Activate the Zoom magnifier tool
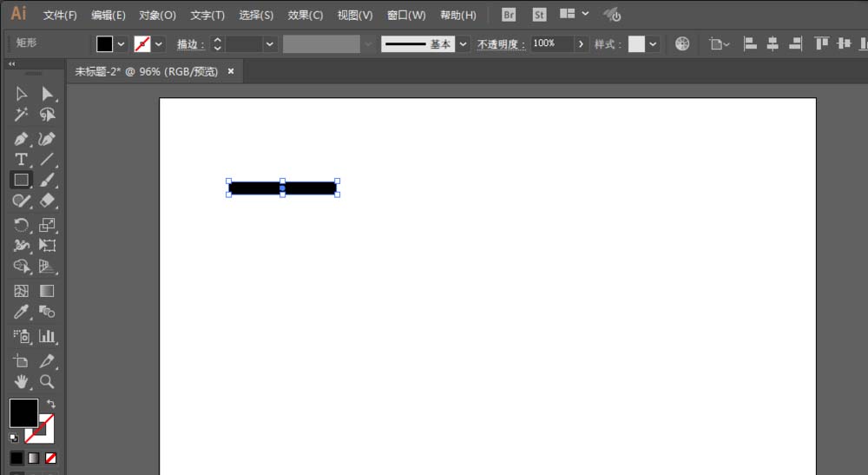 click(48, 381)
